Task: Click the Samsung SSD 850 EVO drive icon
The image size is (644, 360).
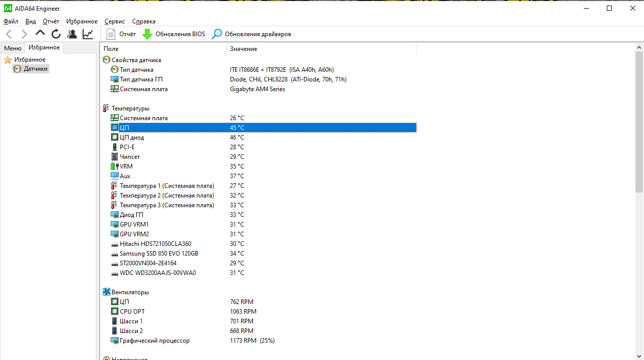Action: [114, 254]
